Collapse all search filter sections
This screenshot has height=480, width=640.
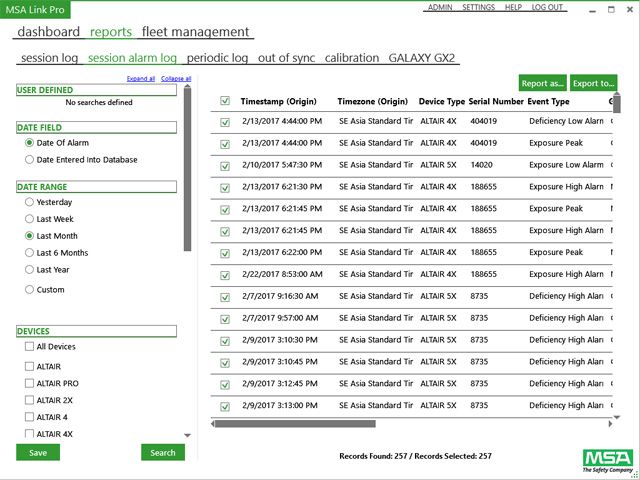(176, 78)
